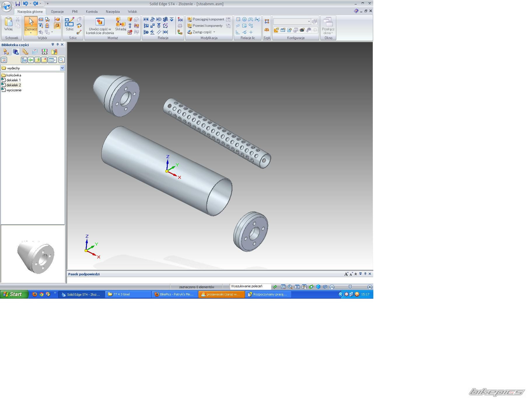
Task: Expand the wydechy folder dropdown
Action: 62,68
